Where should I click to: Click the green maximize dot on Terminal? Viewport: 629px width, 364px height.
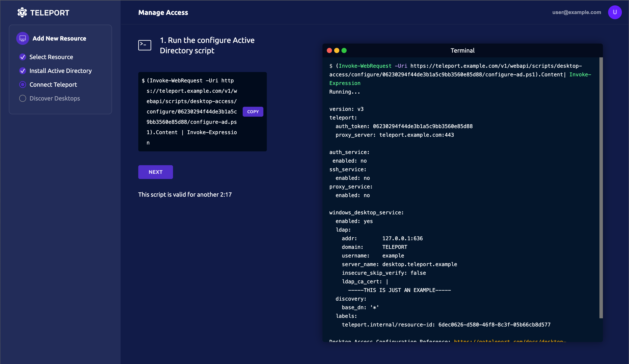click(x=344, y=51)
